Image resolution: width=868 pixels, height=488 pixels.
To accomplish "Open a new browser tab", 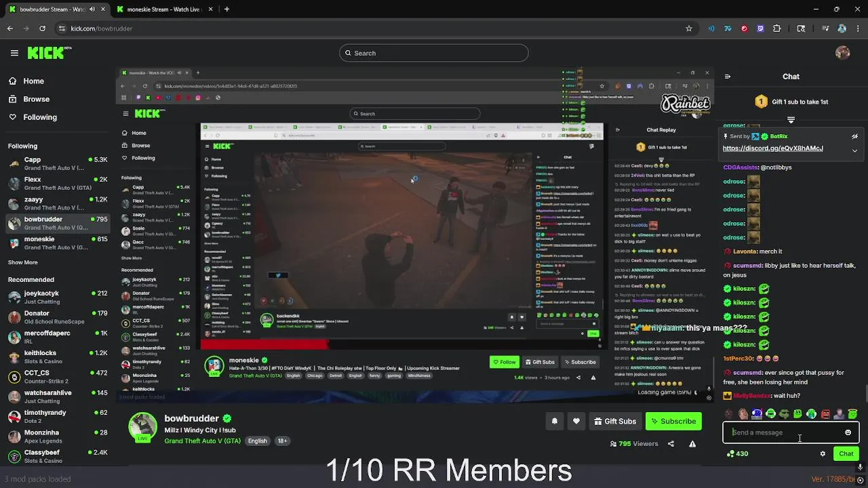I will (226, 9).
